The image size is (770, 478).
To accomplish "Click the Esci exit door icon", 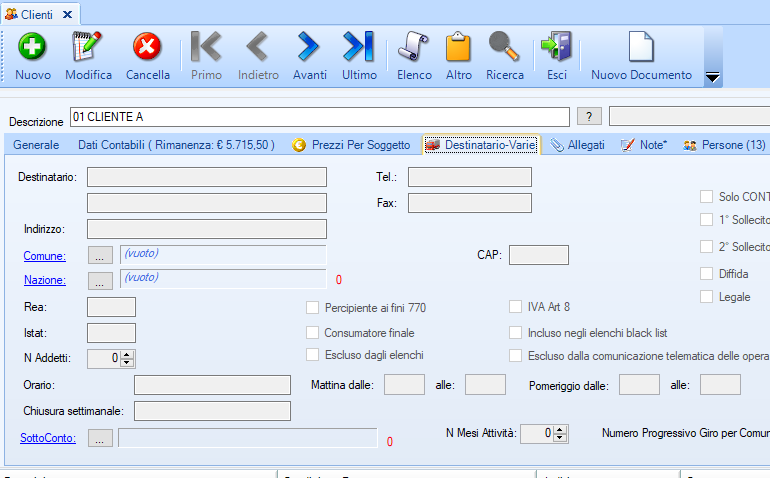I will [x=556, y=47].
